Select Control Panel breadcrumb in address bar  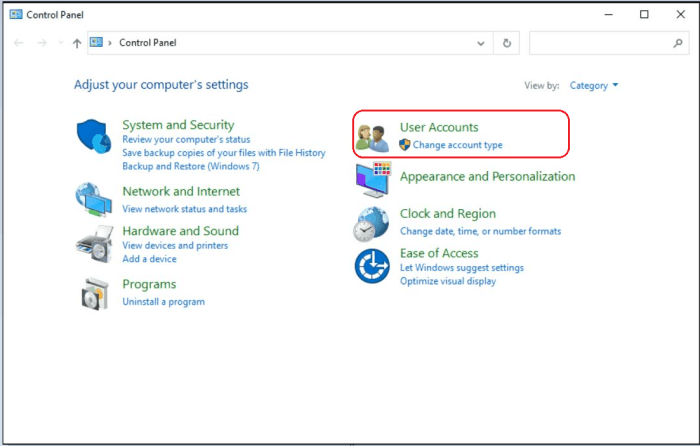(x=148, y=43)
